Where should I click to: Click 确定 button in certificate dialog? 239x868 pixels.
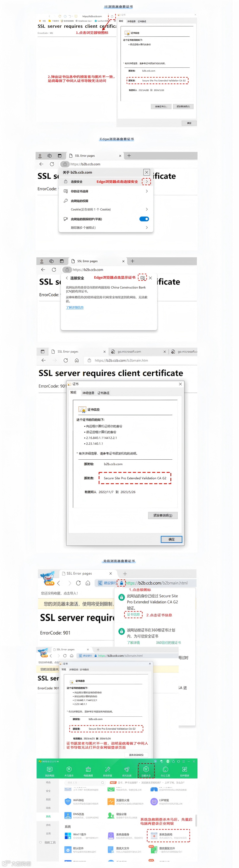(x=171, y=539)
